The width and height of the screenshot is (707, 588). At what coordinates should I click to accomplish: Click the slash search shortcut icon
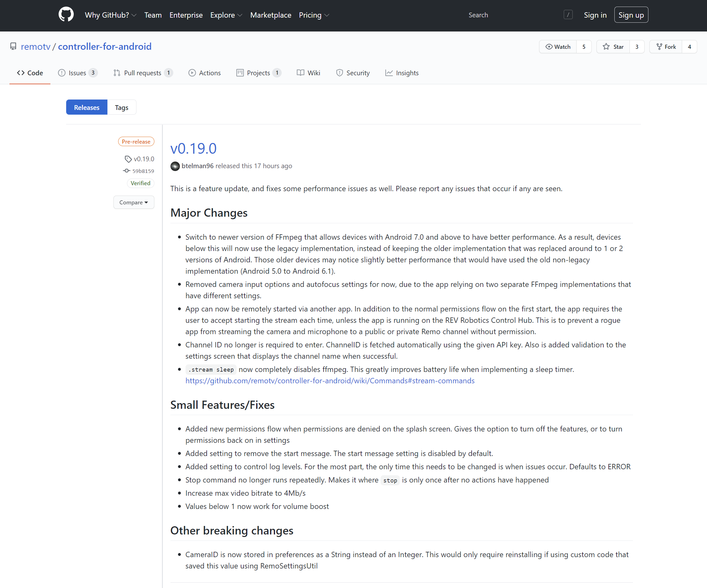(x=568, y=15)
